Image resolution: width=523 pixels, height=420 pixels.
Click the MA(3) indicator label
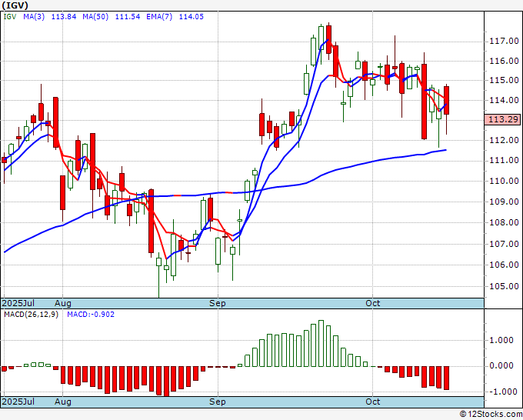[x=34, y=17]
